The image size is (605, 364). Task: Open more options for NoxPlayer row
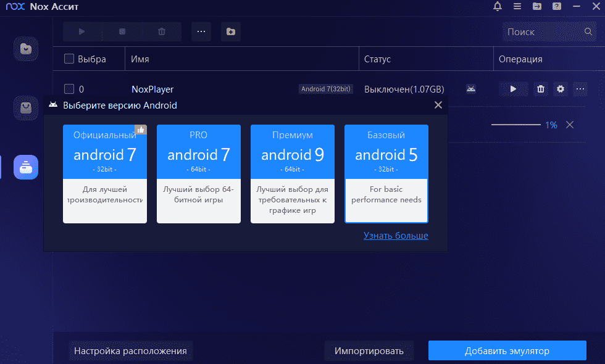point(580,89)
